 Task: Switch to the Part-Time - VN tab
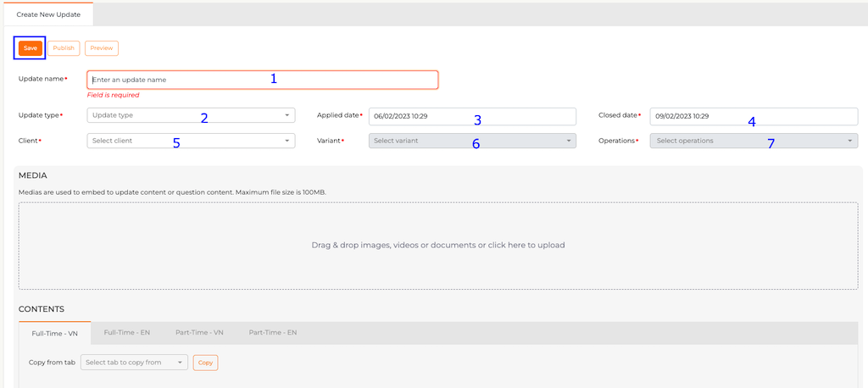199,333
